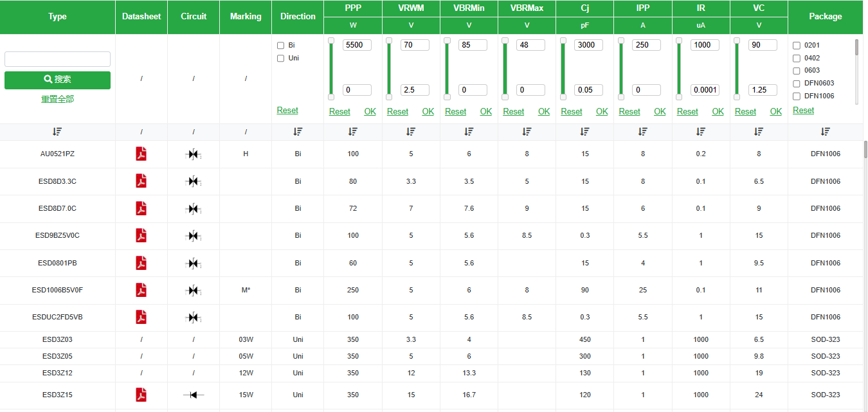
Task: Sort the table by PPP values
Action: 353,132
